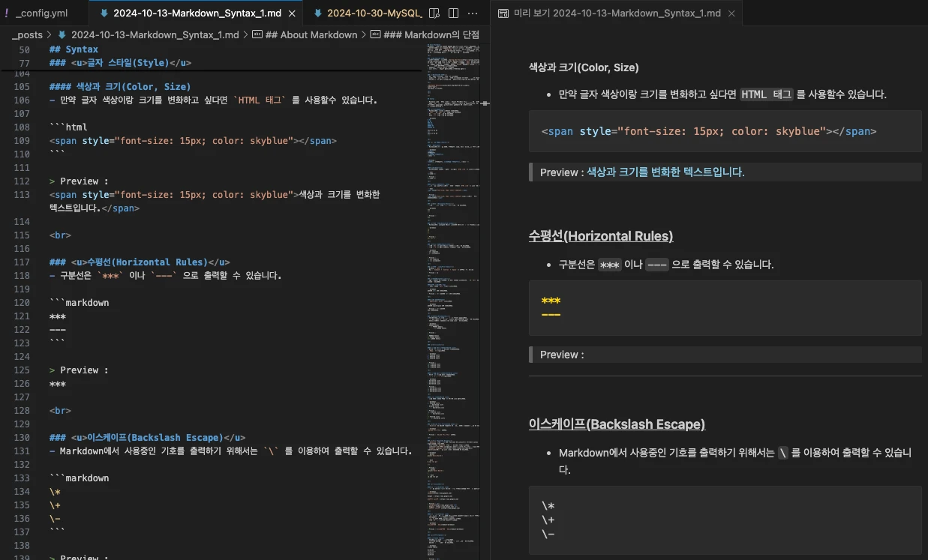
Task: Close the 2024-10-13-Markdown_Syntax_1.md editor tab
Action: point(293,13)
